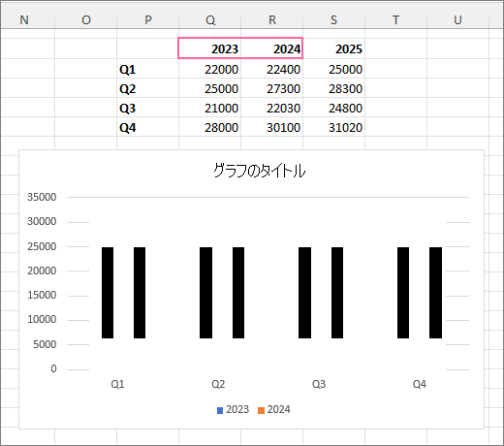
Task: Click the 0 vertical axis label
Action: click(x=53, y=368)
